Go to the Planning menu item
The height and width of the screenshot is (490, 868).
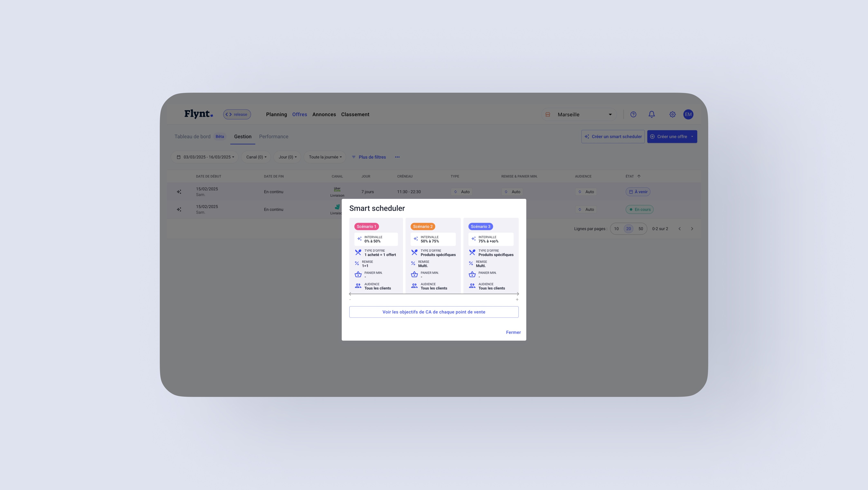point(276,115)
